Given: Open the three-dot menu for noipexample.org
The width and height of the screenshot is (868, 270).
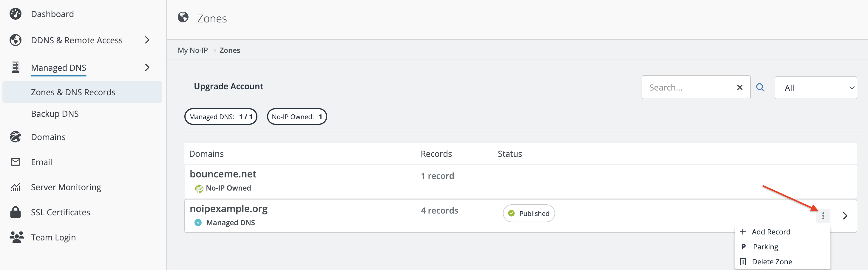Looking at the screenshot, I should click(x=823, y=216).
